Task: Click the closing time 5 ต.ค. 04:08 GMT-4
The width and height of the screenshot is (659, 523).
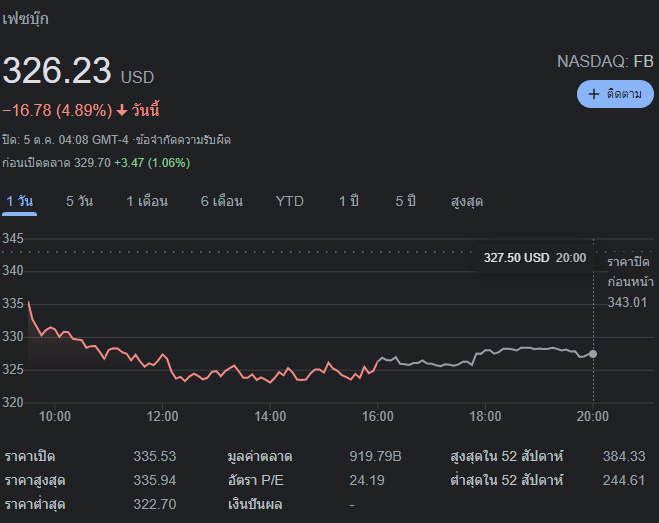Action: [x=76, y=140]
